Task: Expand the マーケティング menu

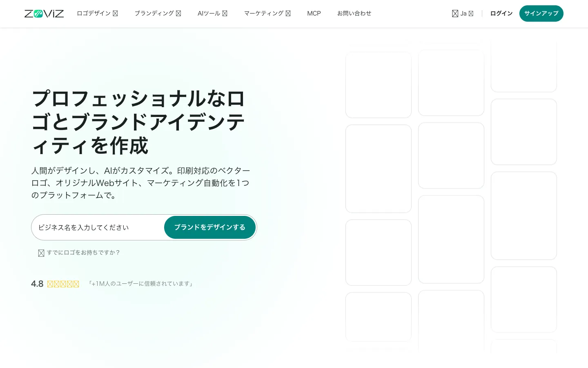Action: click(x=267, y=13)
